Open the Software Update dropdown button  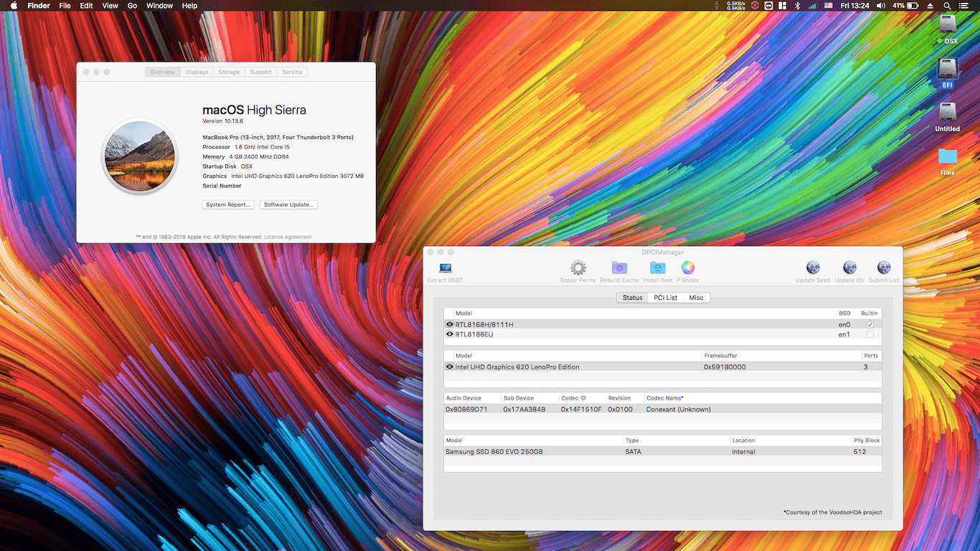coord(288,204)
